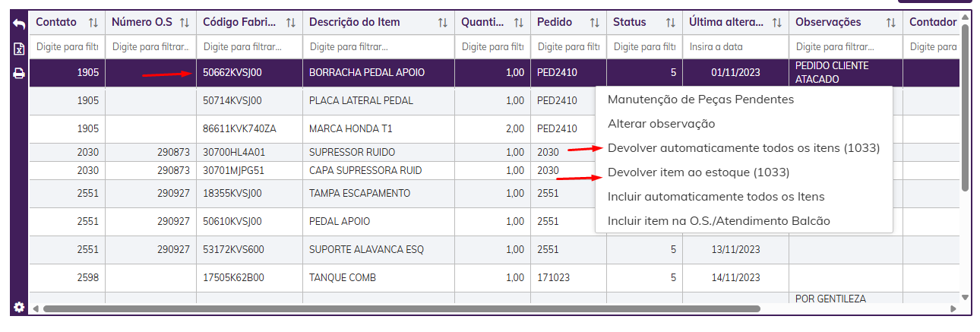This screenshot has width=980, height=332.
Task: Sort the Pedido column
Action: pyautogui.click(x=594, y=23)
